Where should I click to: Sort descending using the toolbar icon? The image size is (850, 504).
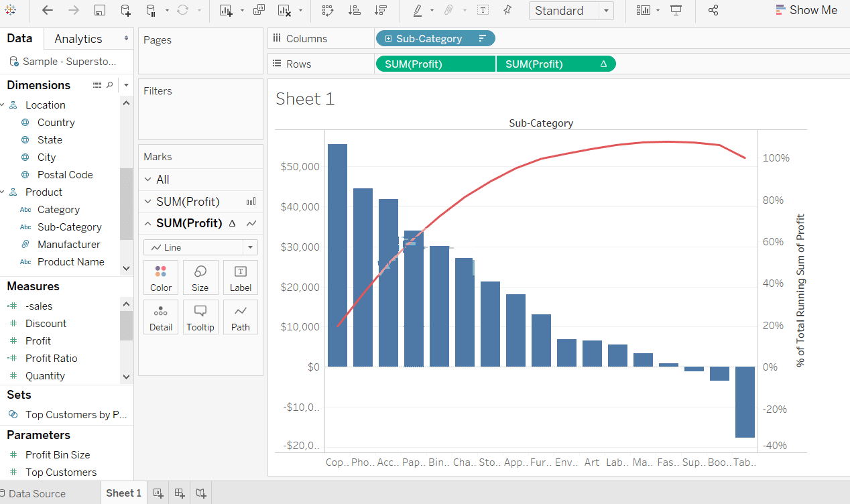381,10
